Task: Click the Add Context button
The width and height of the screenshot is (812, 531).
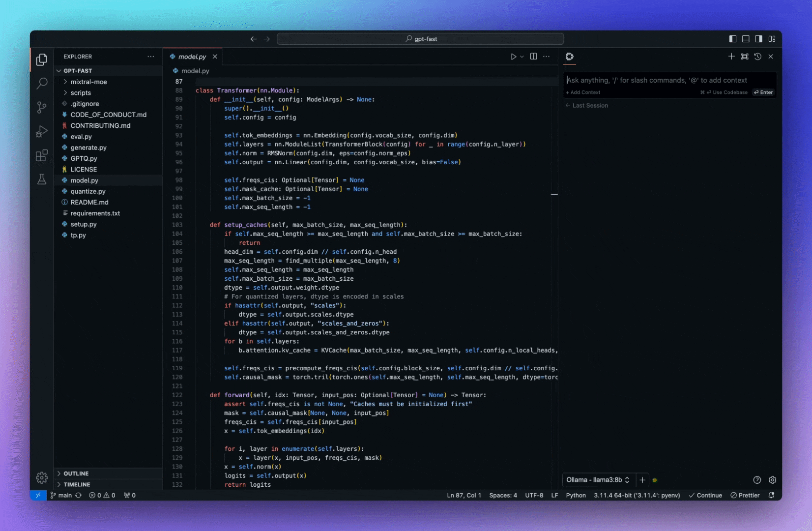Action: click(x=583, y=92)
